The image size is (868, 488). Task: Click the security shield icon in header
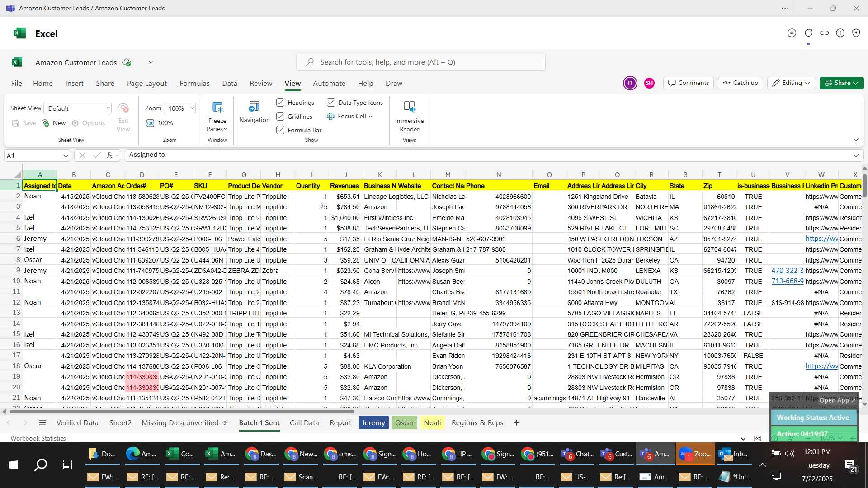(856, 33)
